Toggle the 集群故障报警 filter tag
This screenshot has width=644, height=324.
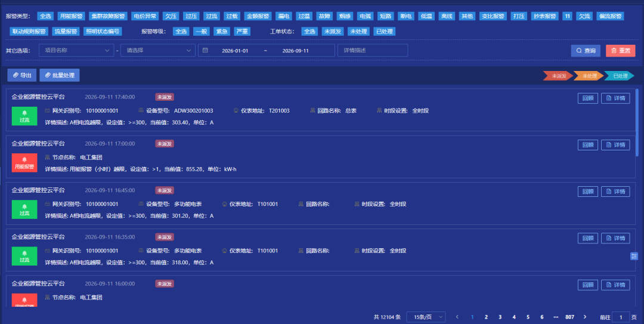[109, 16]
